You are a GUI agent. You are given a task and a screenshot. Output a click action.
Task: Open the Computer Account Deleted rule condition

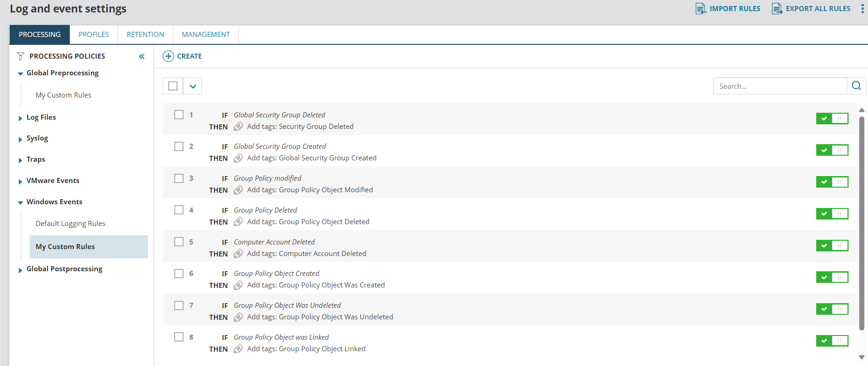274,242
